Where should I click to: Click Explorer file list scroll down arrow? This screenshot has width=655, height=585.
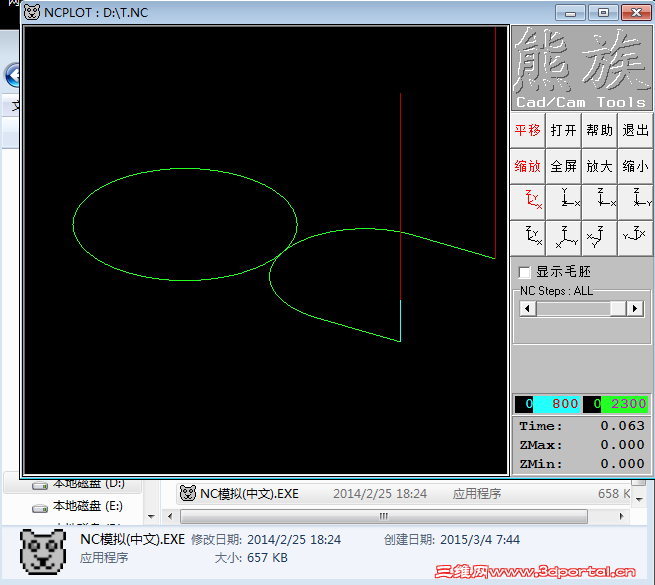tap(639, 499)
